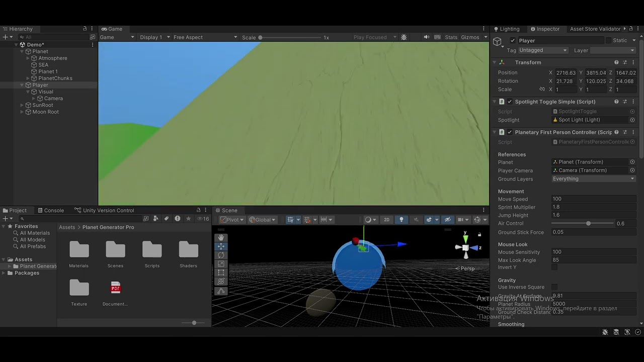Click the Stats button in Game view

click(x=451, y=37)
